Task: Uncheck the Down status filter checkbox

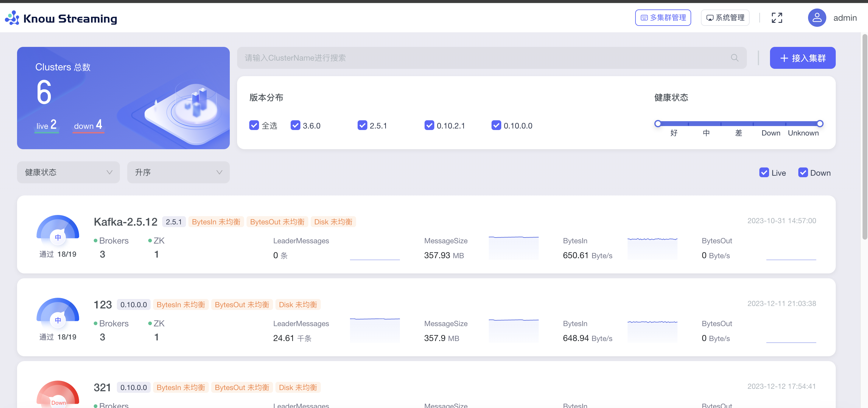Action: pos(803,173)
